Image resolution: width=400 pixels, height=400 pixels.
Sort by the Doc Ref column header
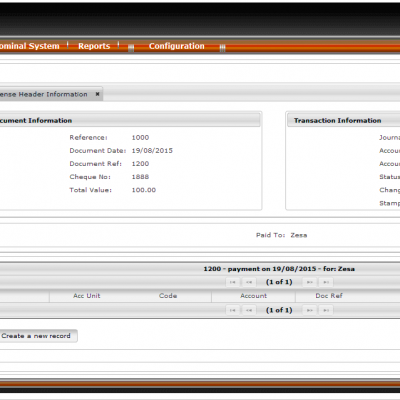(x=329, y=296)
